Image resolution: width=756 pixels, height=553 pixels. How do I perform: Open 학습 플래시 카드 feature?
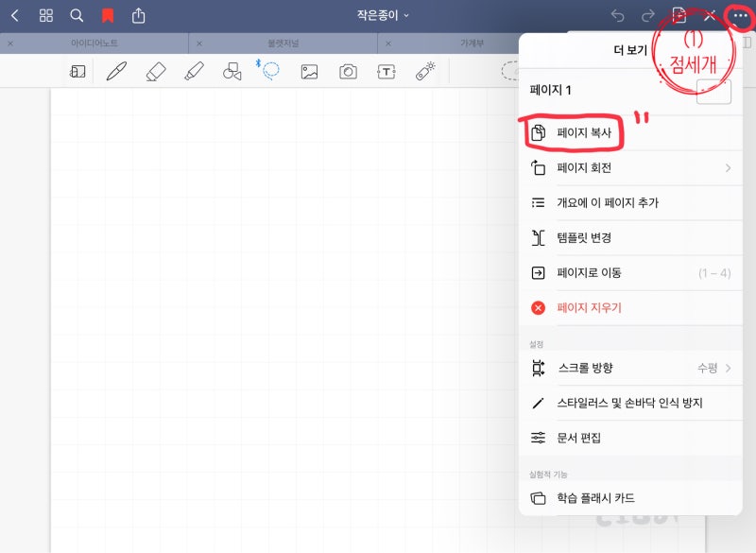(x=630, y=498)
